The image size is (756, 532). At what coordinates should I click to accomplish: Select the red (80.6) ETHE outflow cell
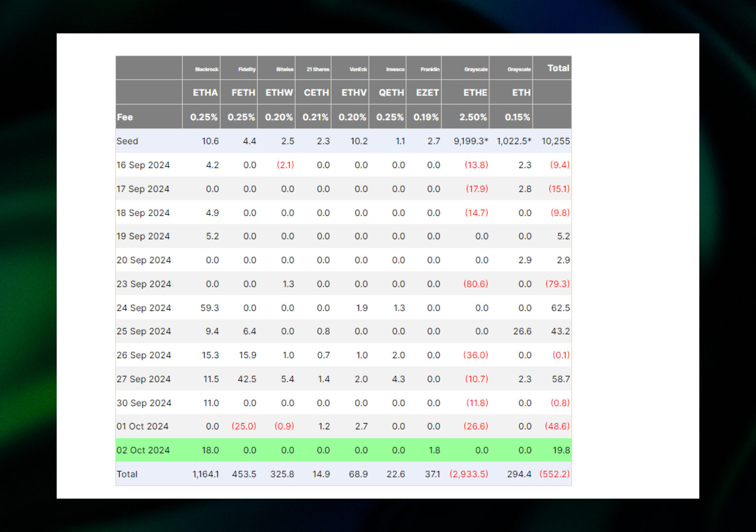475,284
